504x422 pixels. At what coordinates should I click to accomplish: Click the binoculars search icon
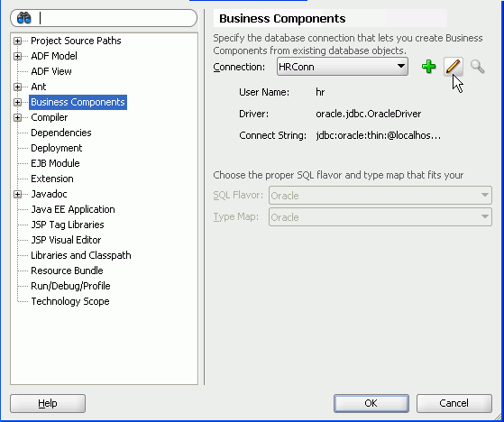click(x=24, y=18)
